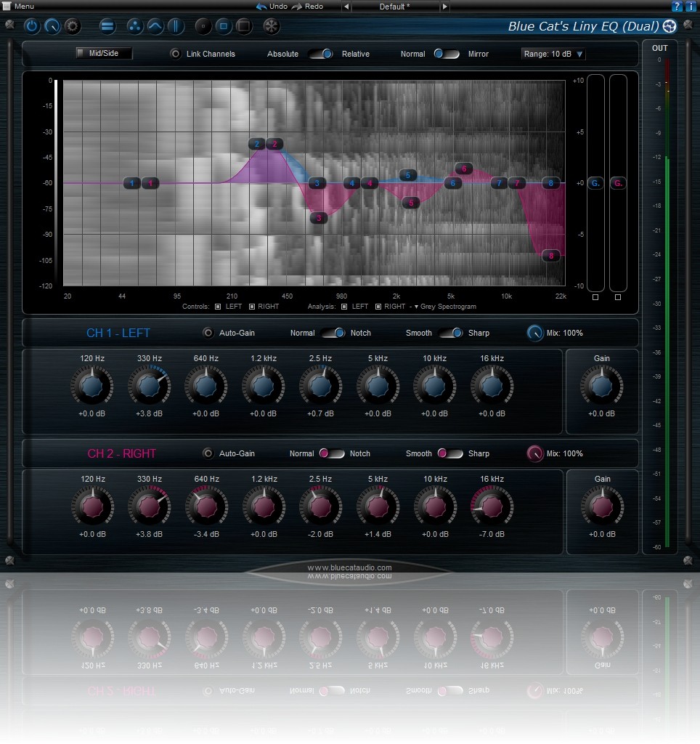Toggle Controls LEFT checkbox
The image size is (700, 744).
tap(218, 307)
